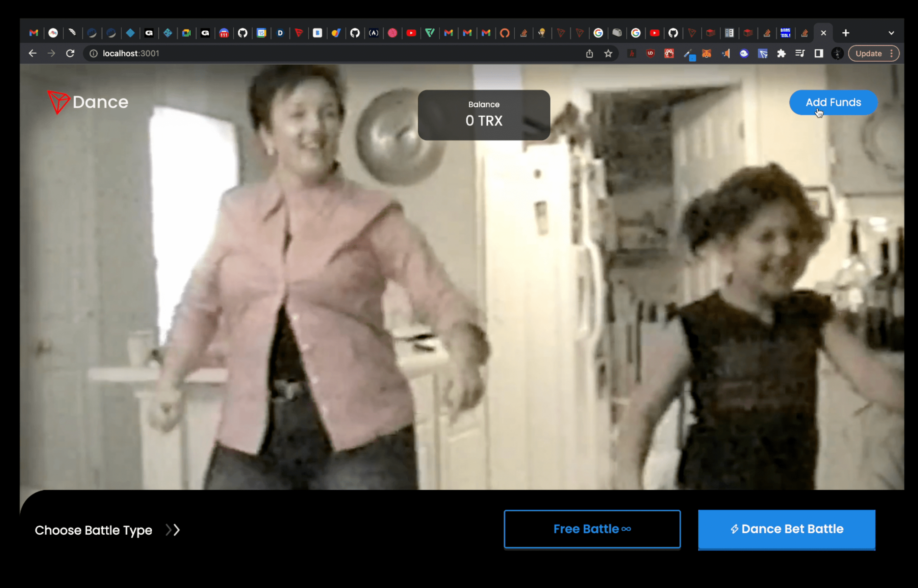Switch to the first Gmail tab
The width and height of the screenshot is (918, 588).
click(x=34, y=33)
